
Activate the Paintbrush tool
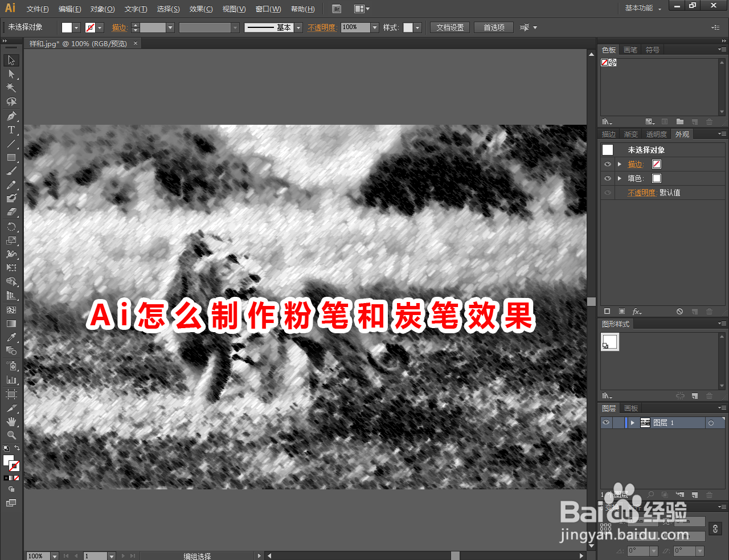[x=11, y=170]
